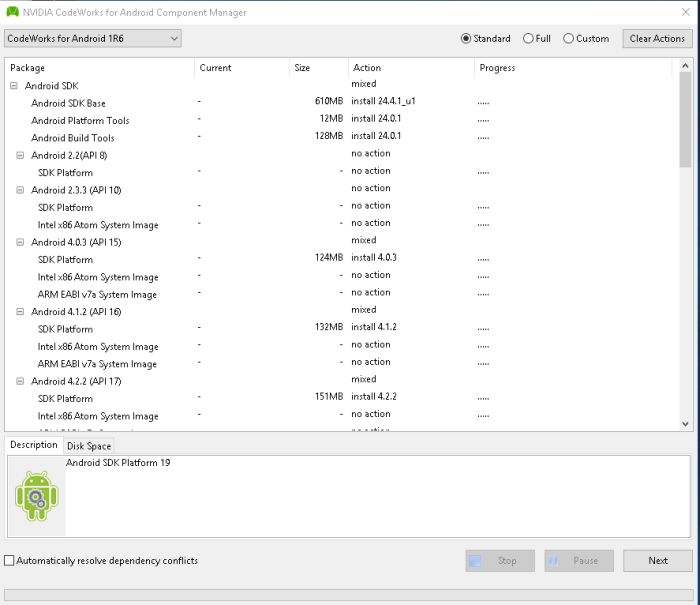Collapse the Android 2.2(API 8) node
This screenshot has height=605, width=700.
click(20, 155)
